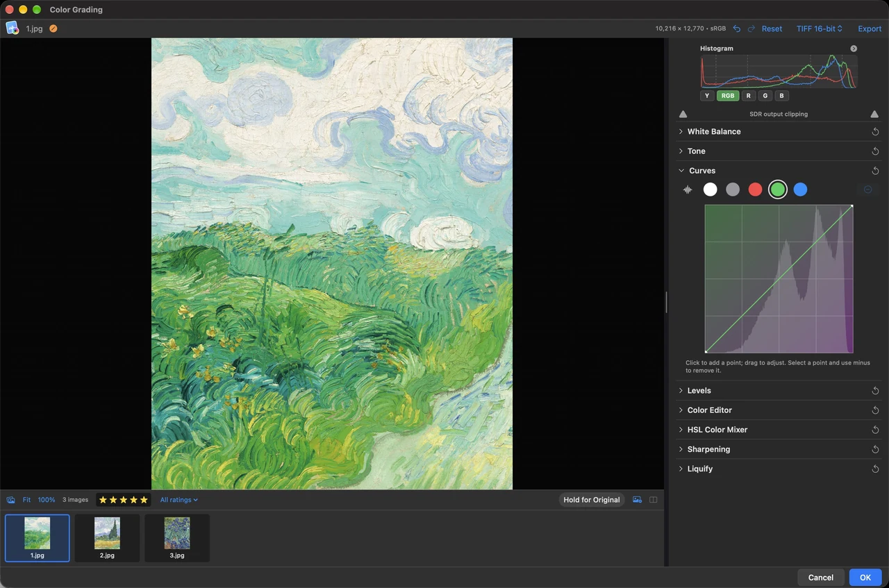Select the red curve channel swatch
This screenshot has width=889, height=588.
coord(755,190)
